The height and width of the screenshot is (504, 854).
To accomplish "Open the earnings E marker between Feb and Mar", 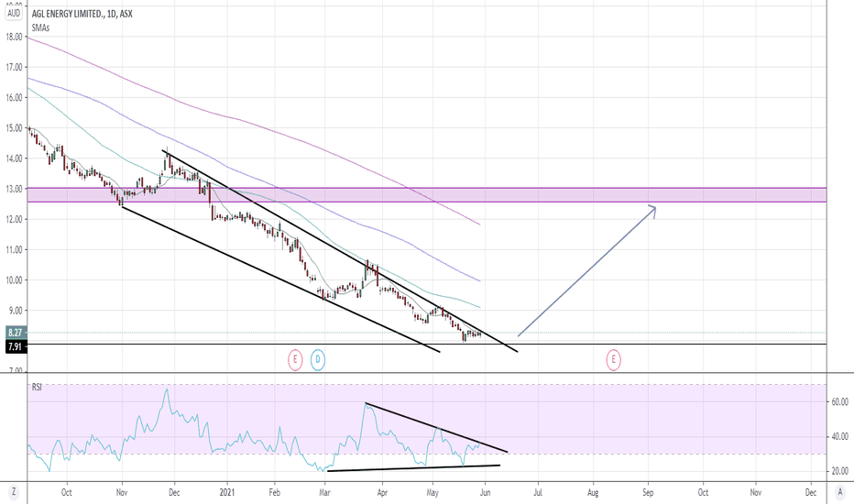I will (x=295, y=359).
